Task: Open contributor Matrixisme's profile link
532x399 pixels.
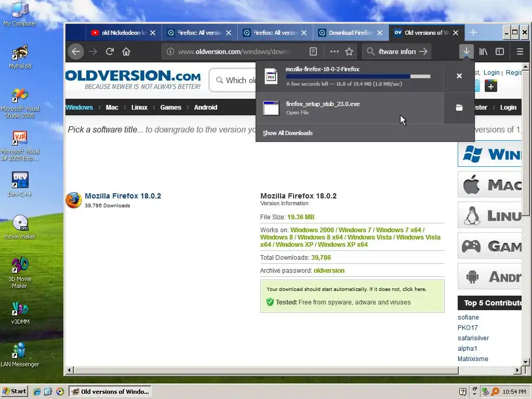Action: 473,359
